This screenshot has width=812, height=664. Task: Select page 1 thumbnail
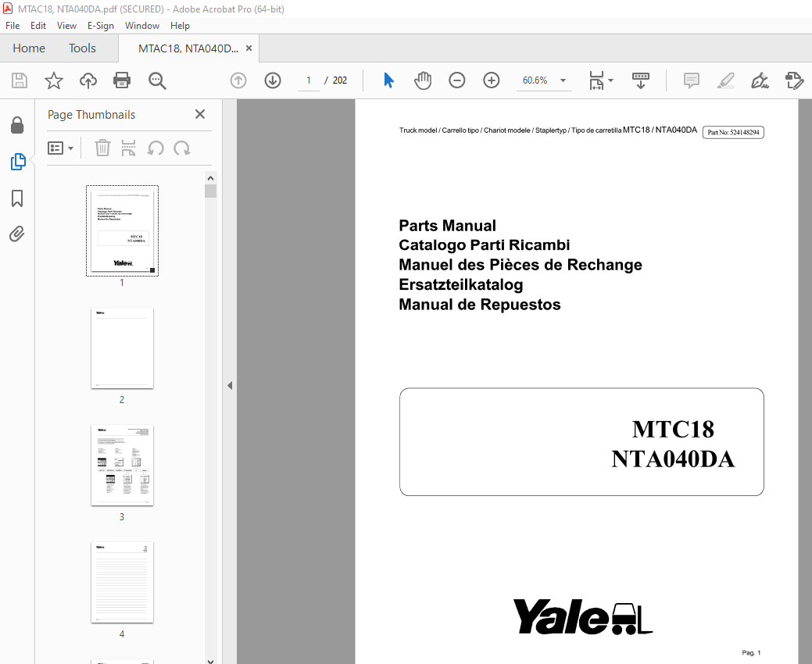click(x=122, y=230)
